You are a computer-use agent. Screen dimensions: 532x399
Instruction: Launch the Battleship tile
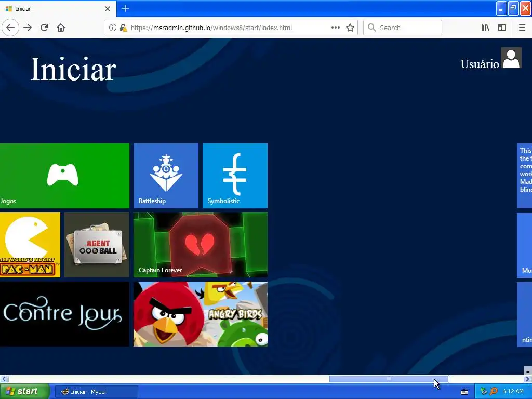166,176
